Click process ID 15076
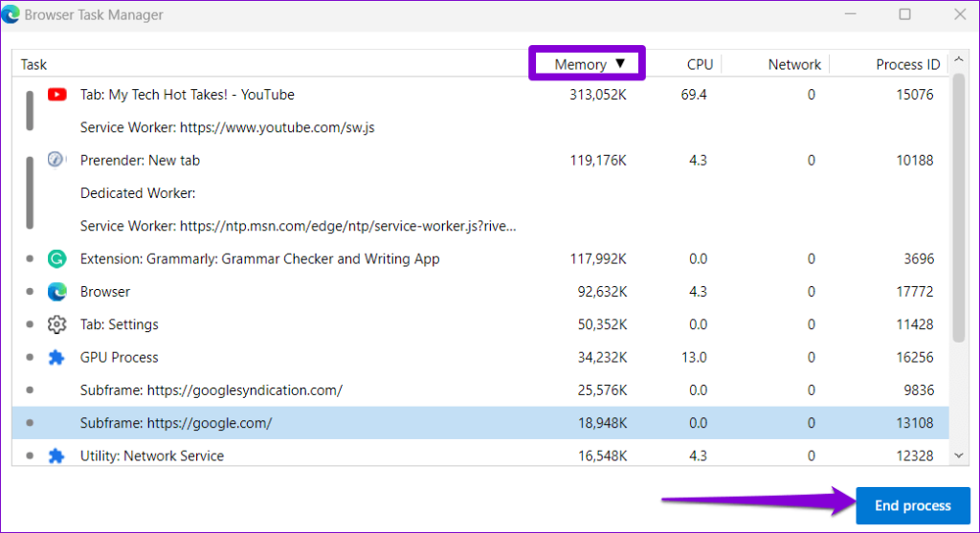Viewport: 980px width, 533px height. click(914, 95)
